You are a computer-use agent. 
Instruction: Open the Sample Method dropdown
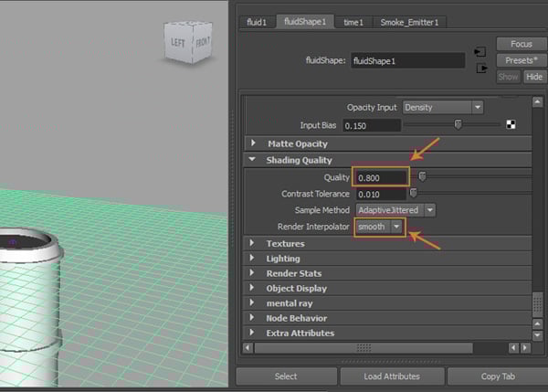point(395,210)
